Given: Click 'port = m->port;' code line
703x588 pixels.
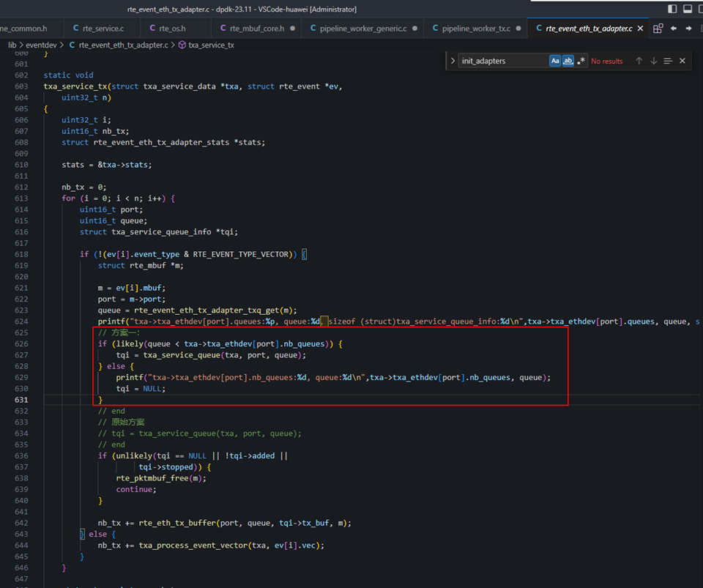Looking at the screenshot, I should pos(132,299).
